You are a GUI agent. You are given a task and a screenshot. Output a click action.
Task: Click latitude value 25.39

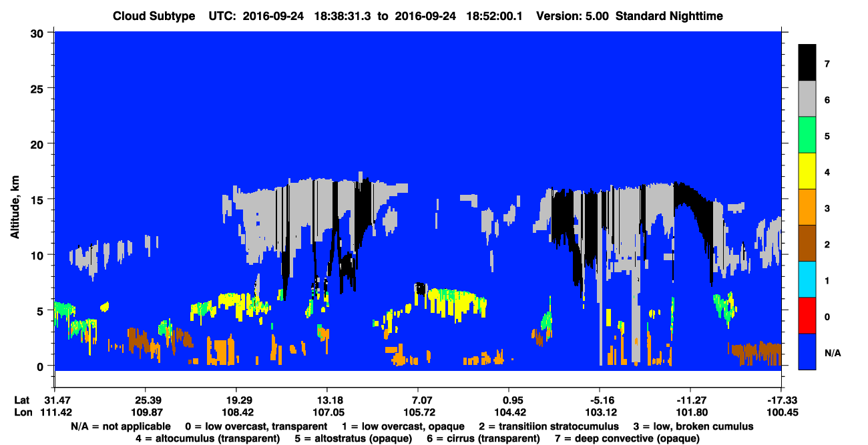tap(145, 400)
